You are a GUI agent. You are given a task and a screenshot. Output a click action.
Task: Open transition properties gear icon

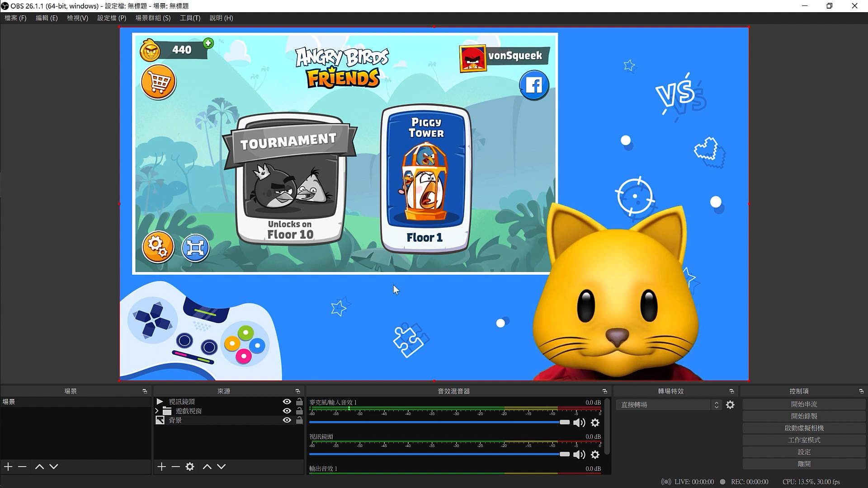click(730, 405)
